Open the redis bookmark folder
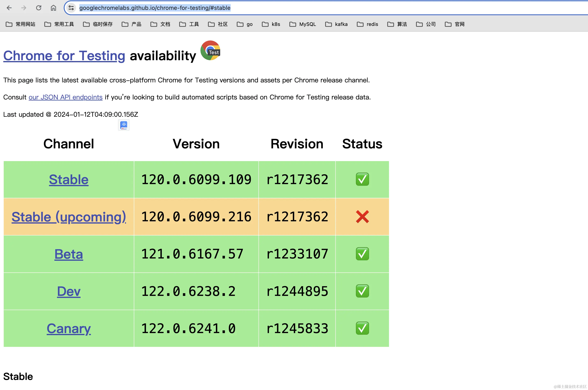 367,24
